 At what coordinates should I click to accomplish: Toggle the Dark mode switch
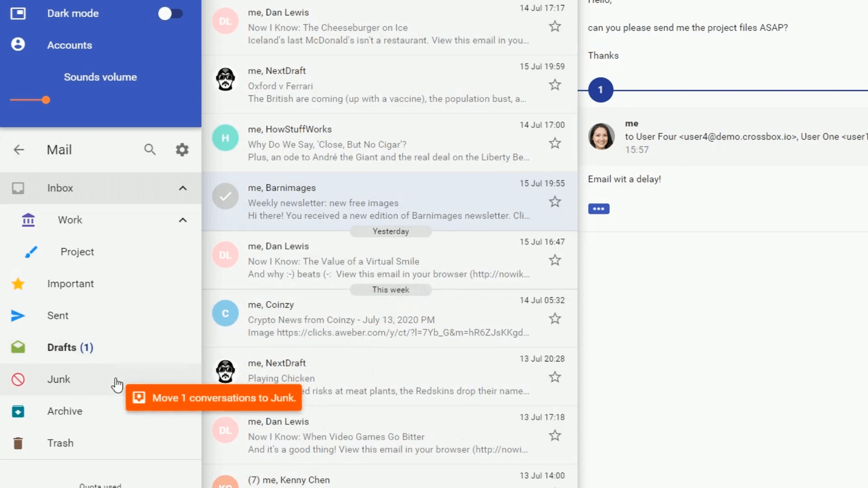click(x=170, y=14)
